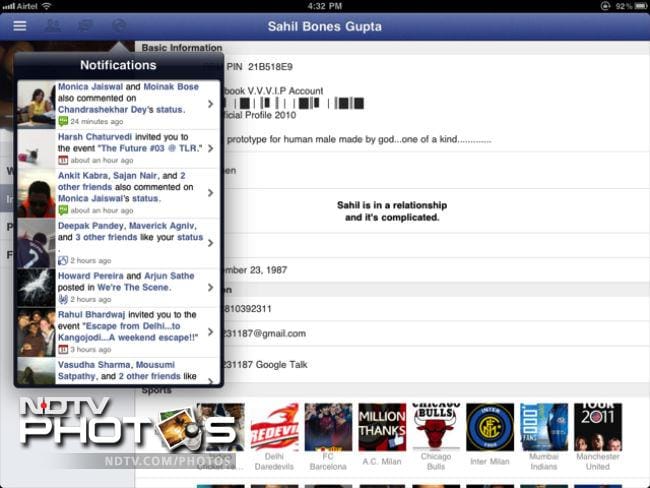650x488 pixels.
Task: Tap avatar thumbnail of Harsh Chaturvedi notification
Action: tap(36, 149)
